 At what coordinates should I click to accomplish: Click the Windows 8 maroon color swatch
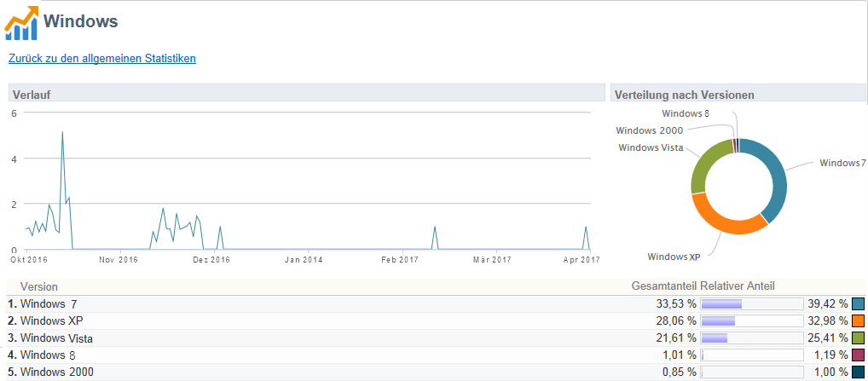click(x=858, y=355)
